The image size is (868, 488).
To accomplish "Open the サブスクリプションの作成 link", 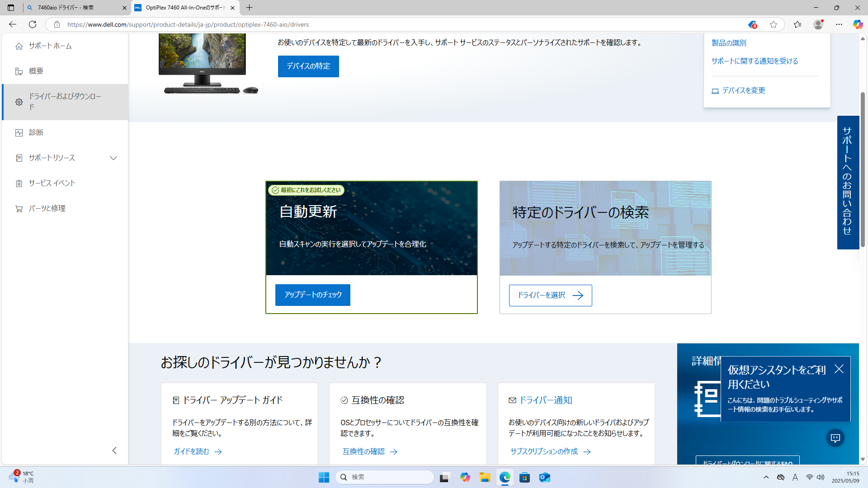I will [551, 451].
